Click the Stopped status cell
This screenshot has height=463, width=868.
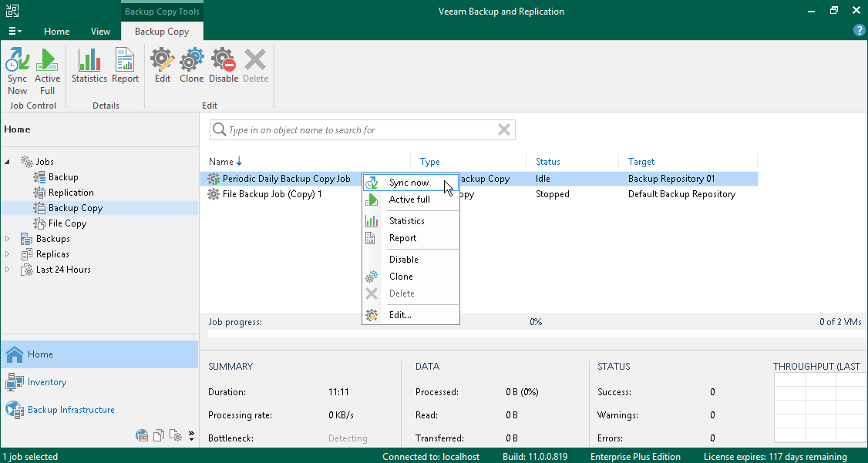[553, 194]
